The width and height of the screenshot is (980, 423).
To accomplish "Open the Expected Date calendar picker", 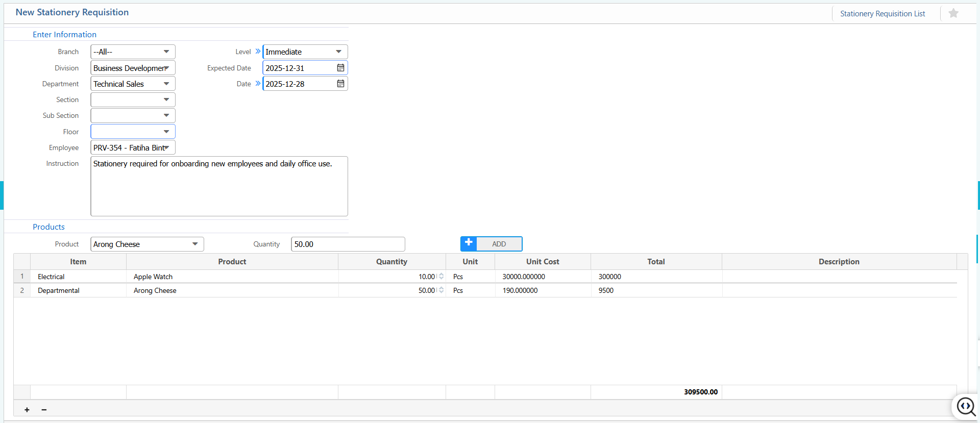I will [x=340, y=68].
